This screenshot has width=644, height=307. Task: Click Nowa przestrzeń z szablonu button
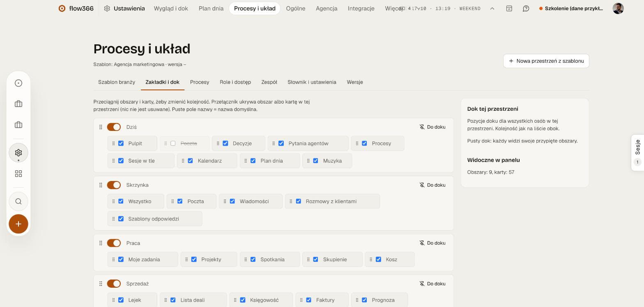(x=546, y=61)
